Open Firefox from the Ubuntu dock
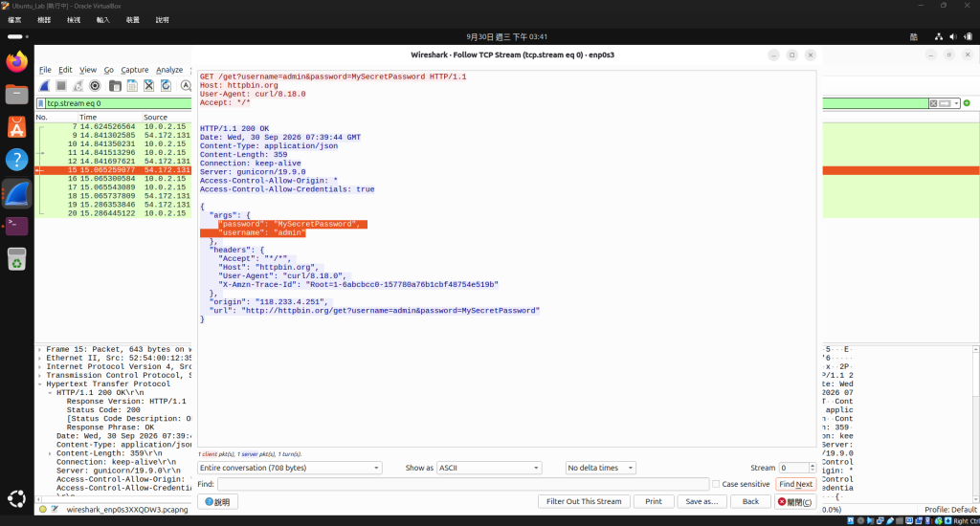 17,62
